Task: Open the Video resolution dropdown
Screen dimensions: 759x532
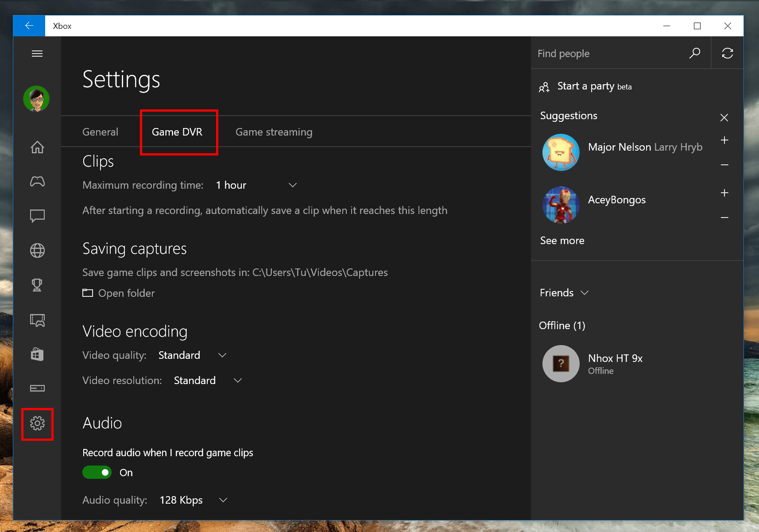Action: (208, 381)
